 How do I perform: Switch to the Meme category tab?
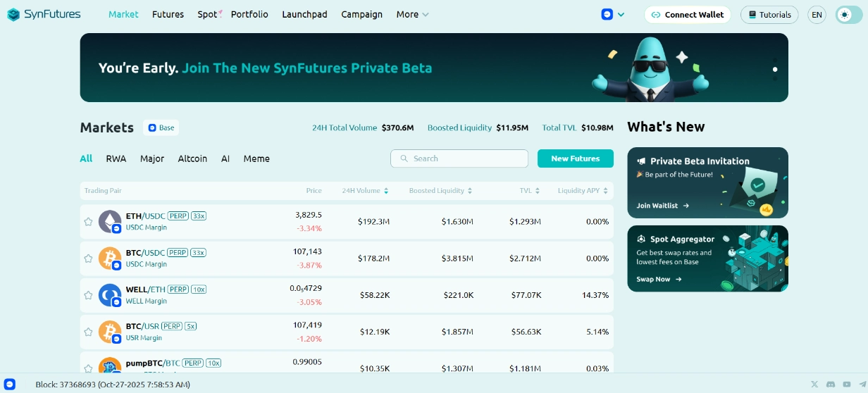(256, 158)
